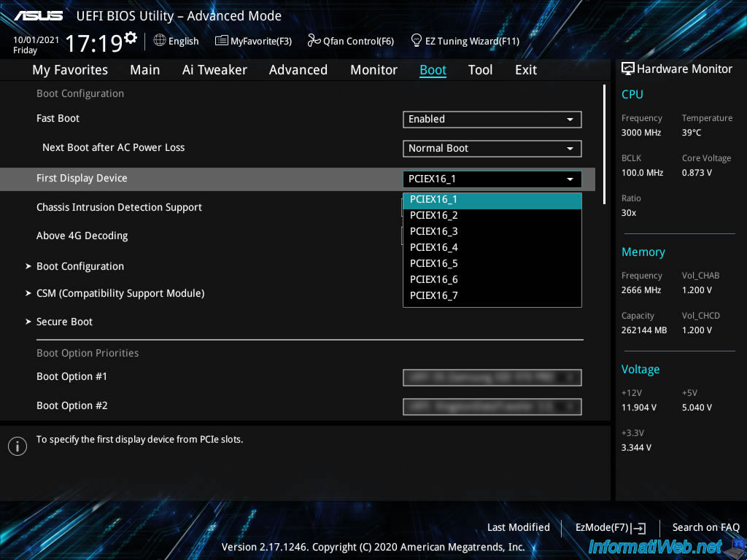Switch to EzMode(F7)
747x560 pixels.
point(611,528)
